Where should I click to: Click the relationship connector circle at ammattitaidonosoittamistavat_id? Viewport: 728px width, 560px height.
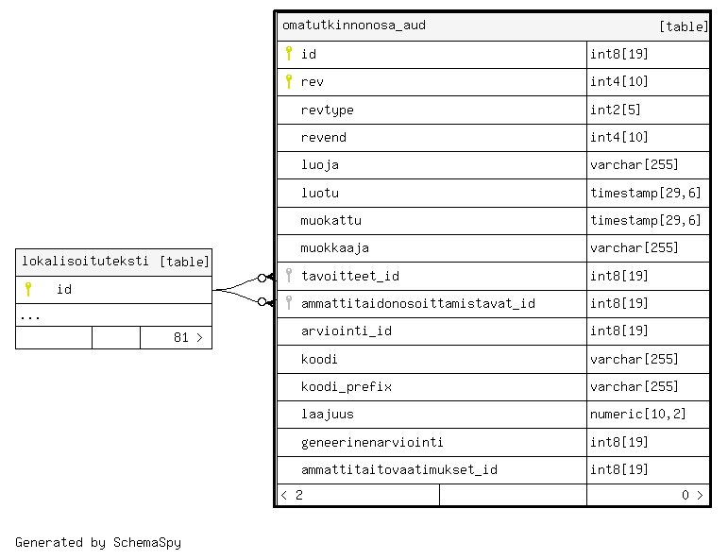[x=262, y=302]
